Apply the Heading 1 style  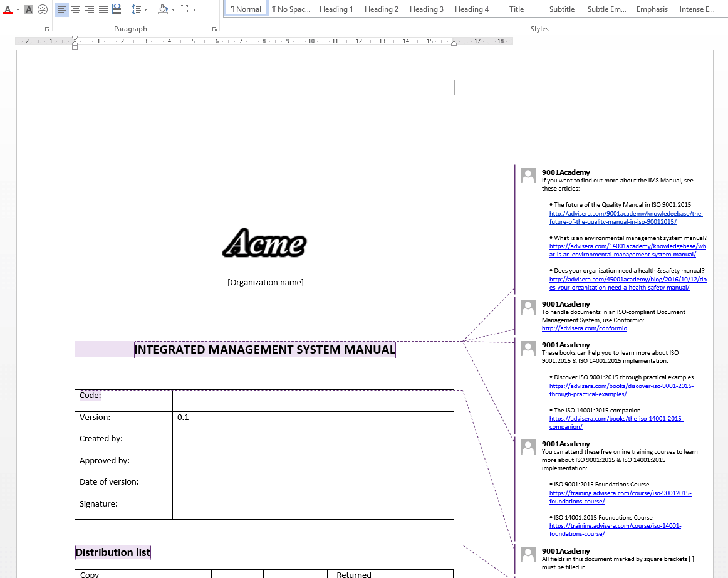pyautogui.click(x=336, y=9)
